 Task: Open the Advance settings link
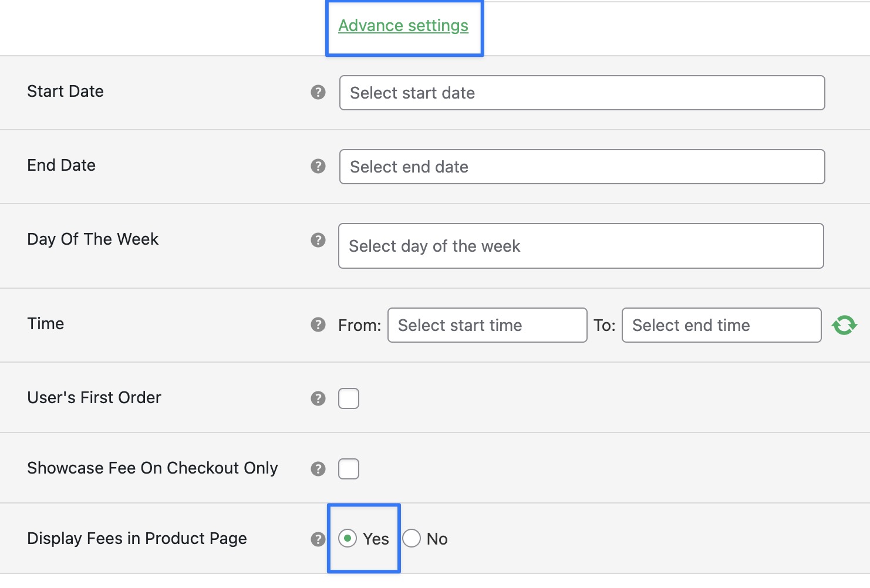coord(403,26)
